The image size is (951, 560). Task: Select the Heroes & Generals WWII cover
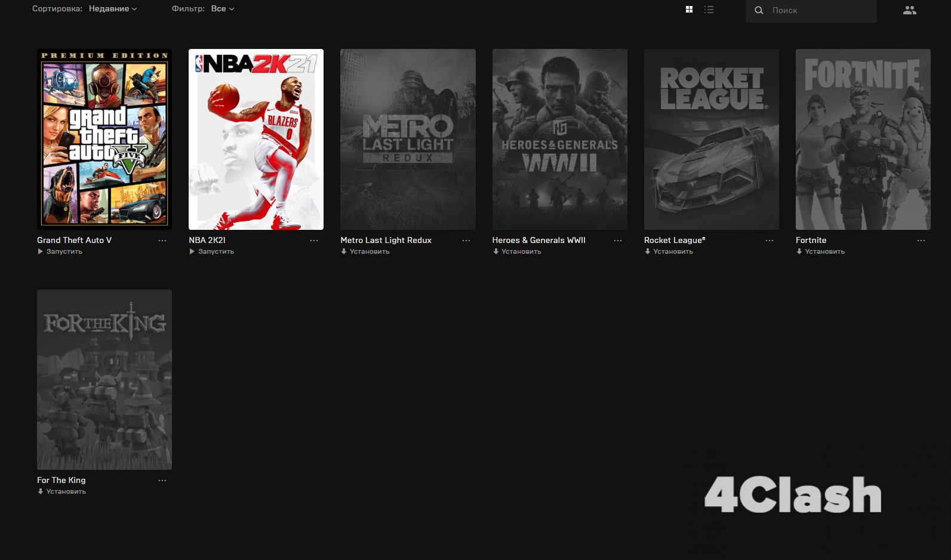click(560, 139)
